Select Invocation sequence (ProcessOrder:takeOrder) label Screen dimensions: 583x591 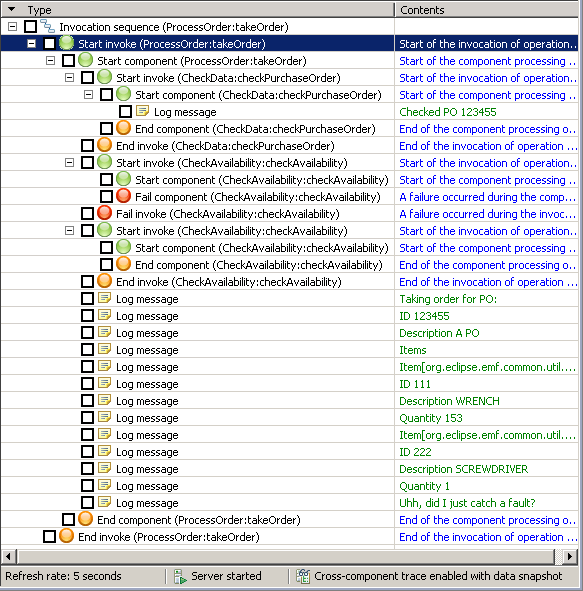point(174,27)
